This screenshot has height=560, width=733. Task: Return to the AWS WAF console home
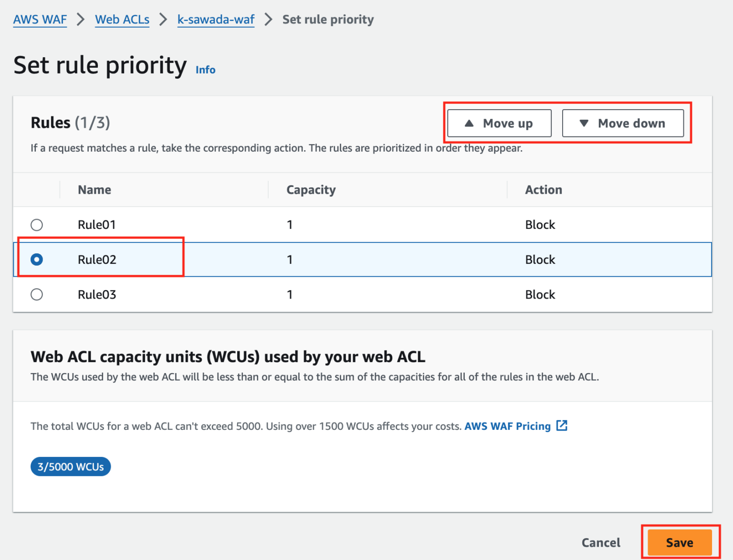tap(40, 20)
